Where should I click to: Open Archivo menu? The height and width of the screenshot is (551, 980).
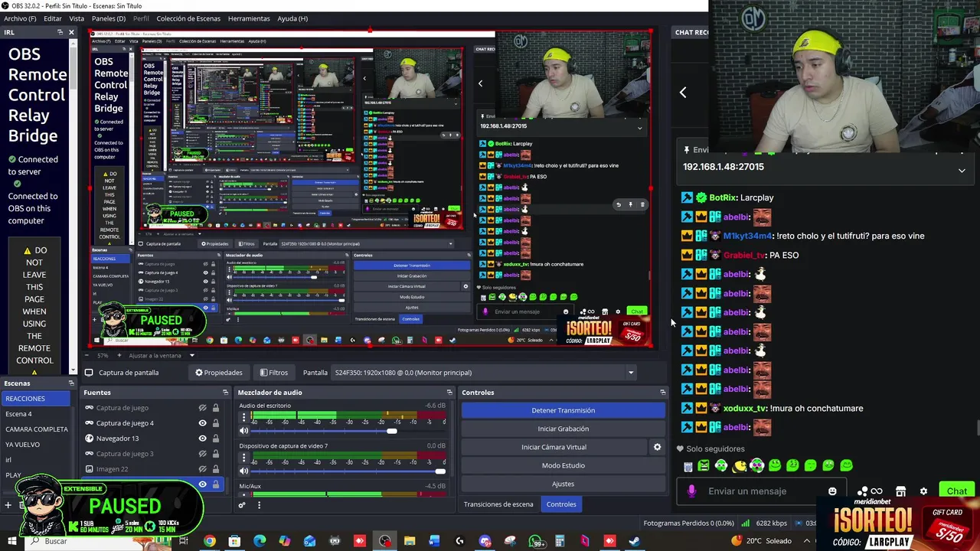20,18
